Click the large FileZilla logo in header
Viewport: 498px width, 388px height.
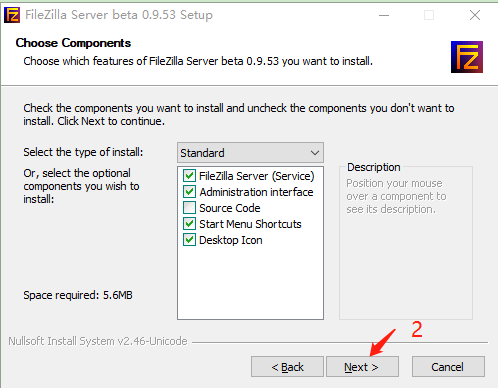click(467, 57)
